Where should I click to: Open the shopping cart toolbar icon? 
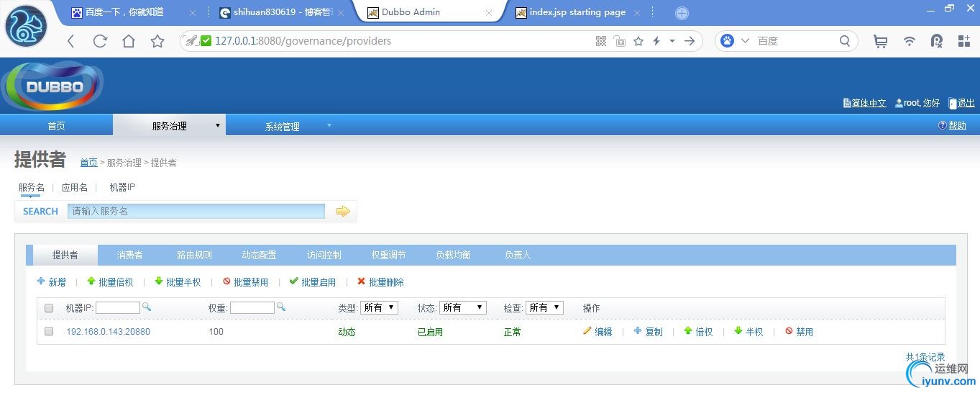[880, 41]
